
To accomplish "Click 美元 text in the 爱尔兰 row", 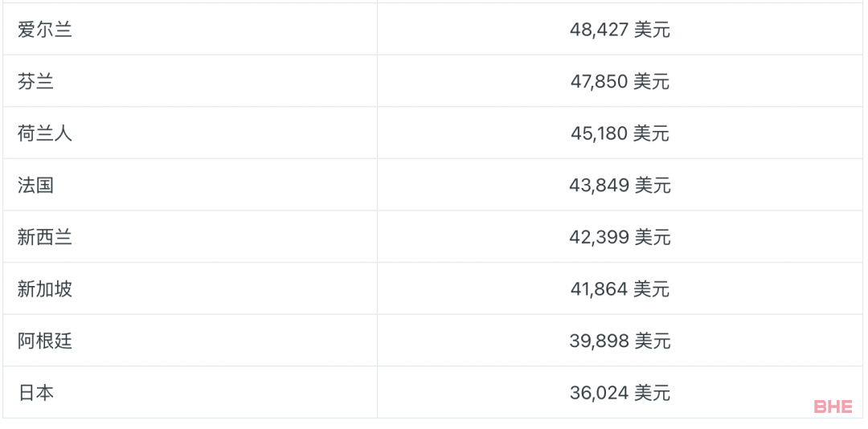I will click(652, 30).
